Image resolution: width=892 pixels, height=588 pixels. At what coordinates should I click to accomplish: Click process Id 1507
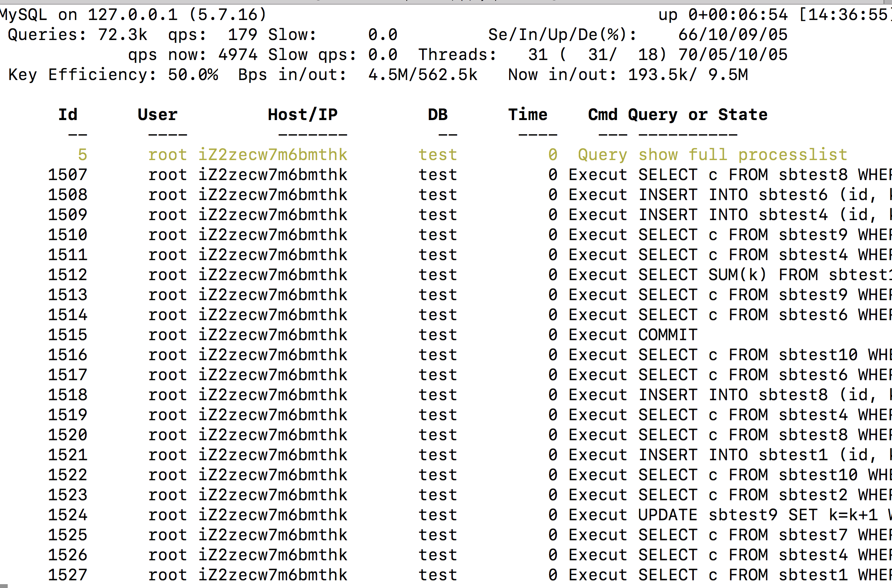click(68, 175)
